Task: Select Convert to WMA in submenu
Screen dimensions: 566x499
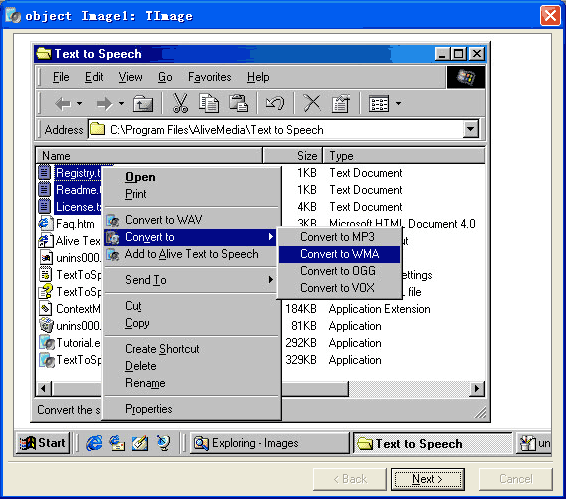Action: [x=339, y=254]
